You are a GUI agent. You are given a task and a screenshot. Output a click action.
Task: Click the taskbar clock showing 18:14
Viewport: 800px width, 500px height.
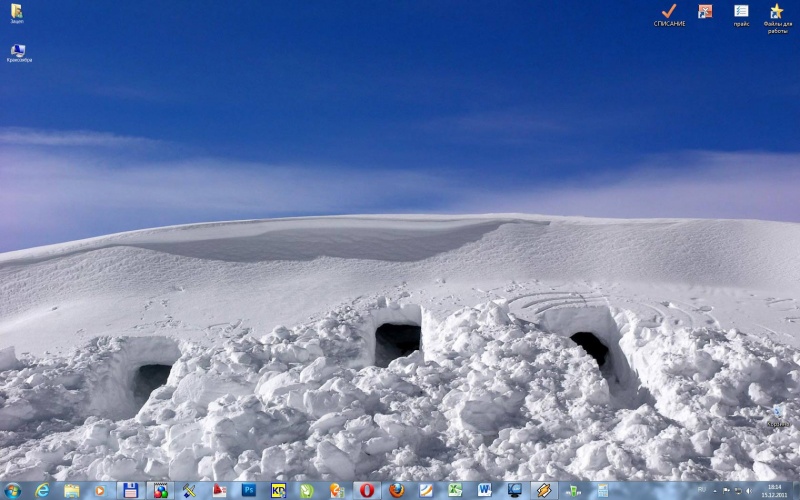[774, 490]
